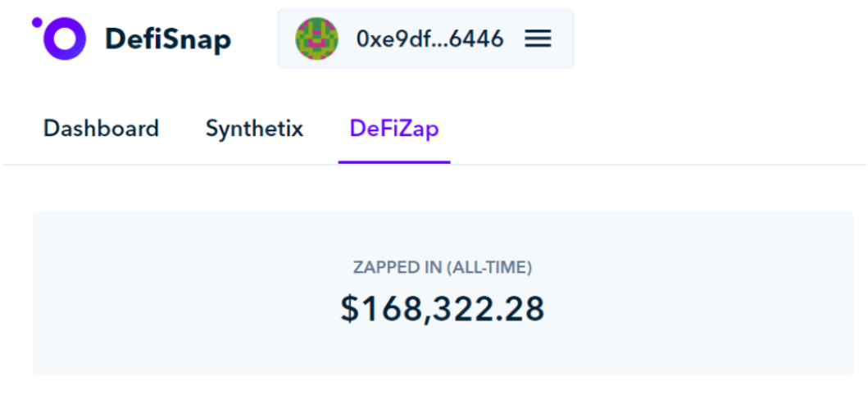Select the DefiSnap brand name text
The image size is (868, 395).
(x=168, y=39)
